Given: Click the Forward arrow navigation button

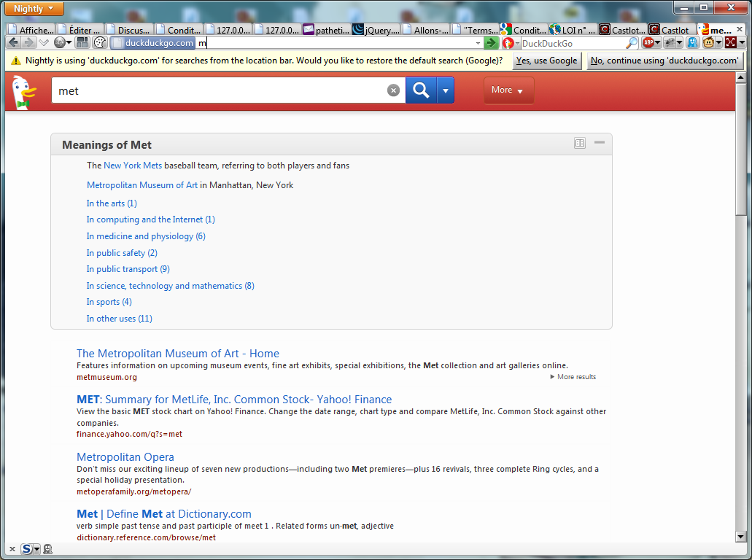Looking at the screenshot, I should click(x=28, y=43).
